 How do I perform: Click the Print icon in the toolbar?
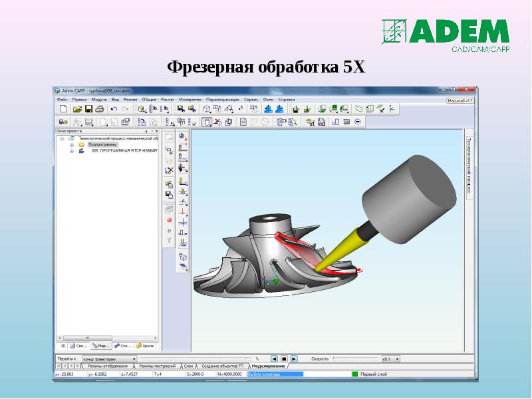(x=99, y=109)
